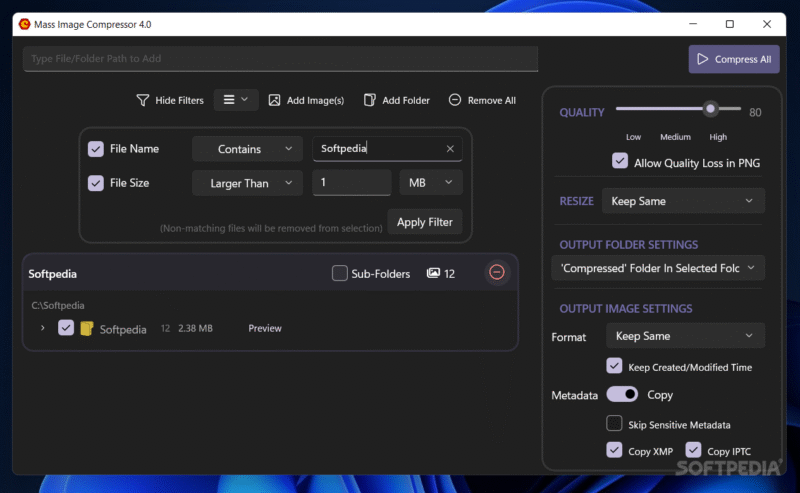Viewport: 800px width, 493px height.
Task: Click the Remove All icon
Action: (455, 100)
